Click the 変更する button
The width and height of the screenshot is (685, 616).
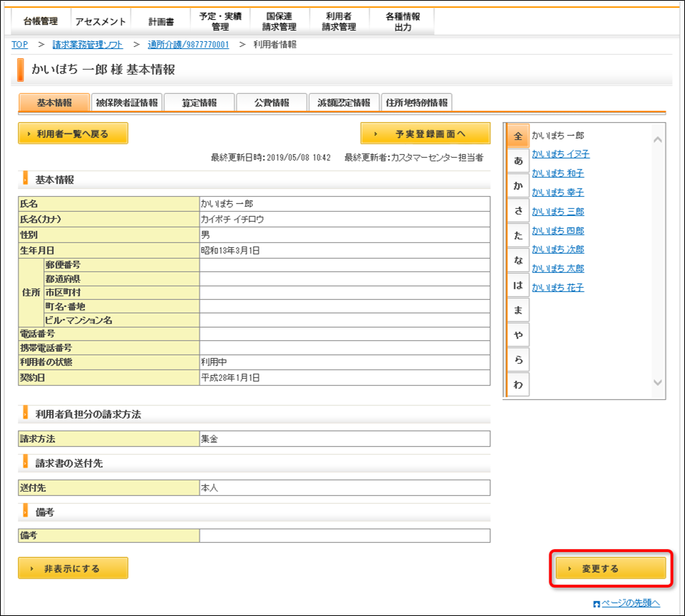pyautogui.click(x=610, y=568)
